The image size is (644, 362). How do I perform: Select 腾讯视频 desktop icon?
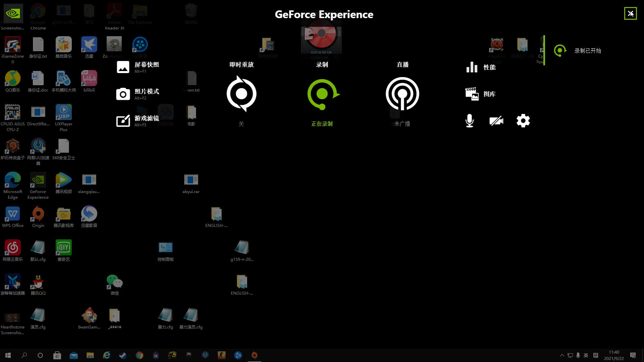pos(64,183)
